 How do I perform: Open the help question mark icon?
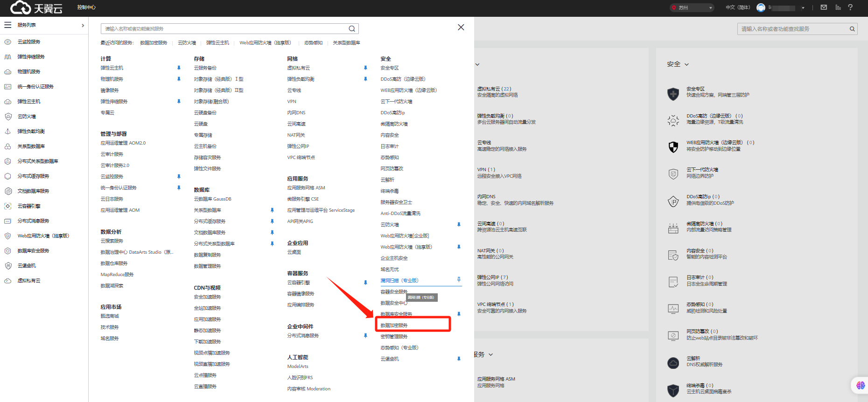coord(850,7)
